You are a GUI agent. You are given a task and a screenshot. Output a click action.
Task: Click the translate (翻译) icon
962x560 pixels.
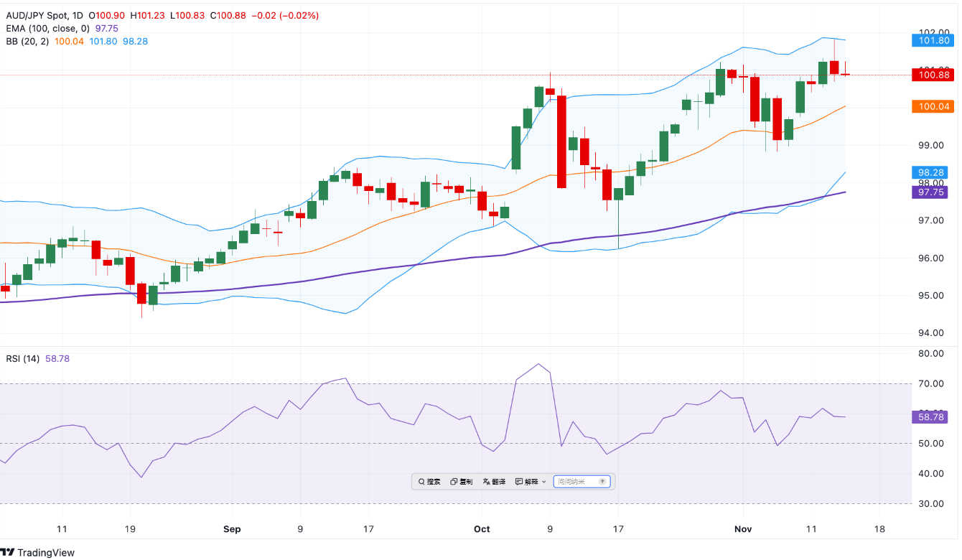487,482
